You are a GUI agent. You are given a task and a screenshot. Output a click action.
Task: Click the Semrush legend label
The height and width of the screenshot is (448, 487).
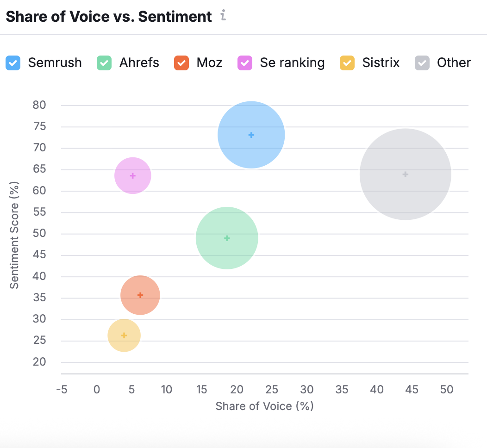(x=55, y=63)
